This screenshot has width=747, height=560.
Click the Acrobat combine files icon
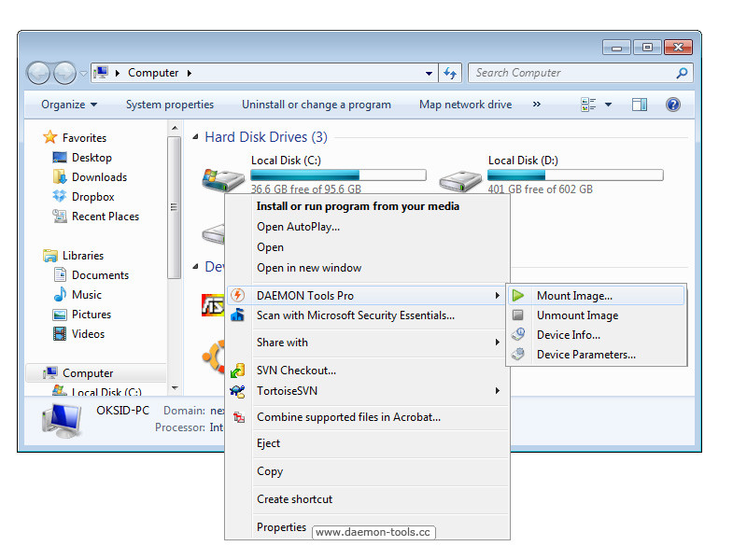[239, 417]
